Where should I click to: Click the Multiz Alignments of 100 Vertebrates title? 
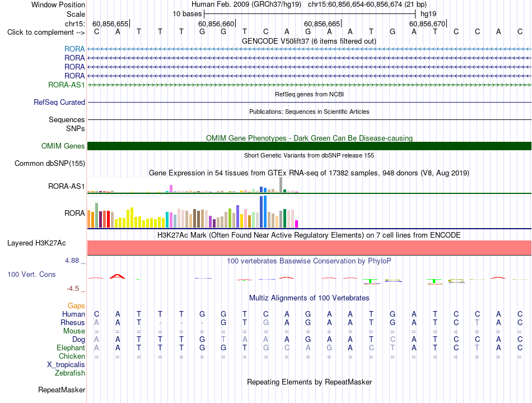tap(309, 298)
